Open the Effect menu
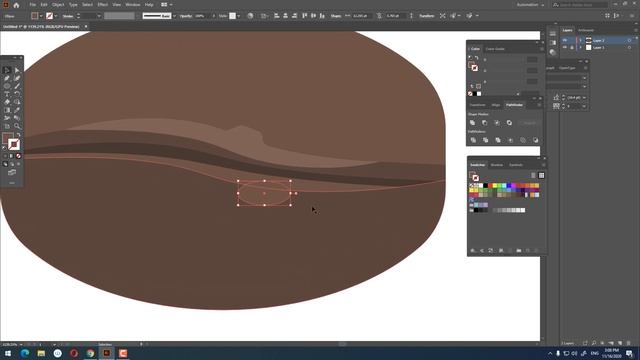Image resolution: width=640 pixels, height=360 pixels. [102, 5]
